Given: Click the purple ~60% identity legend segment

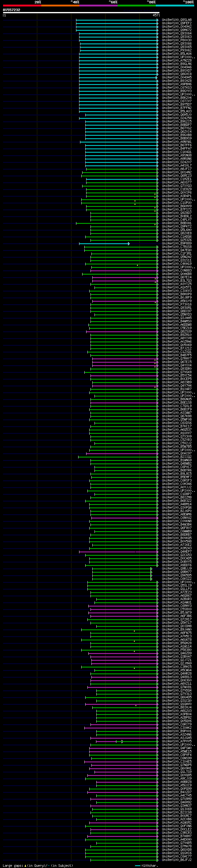Looking at the screenshot, I should (98, 6).
